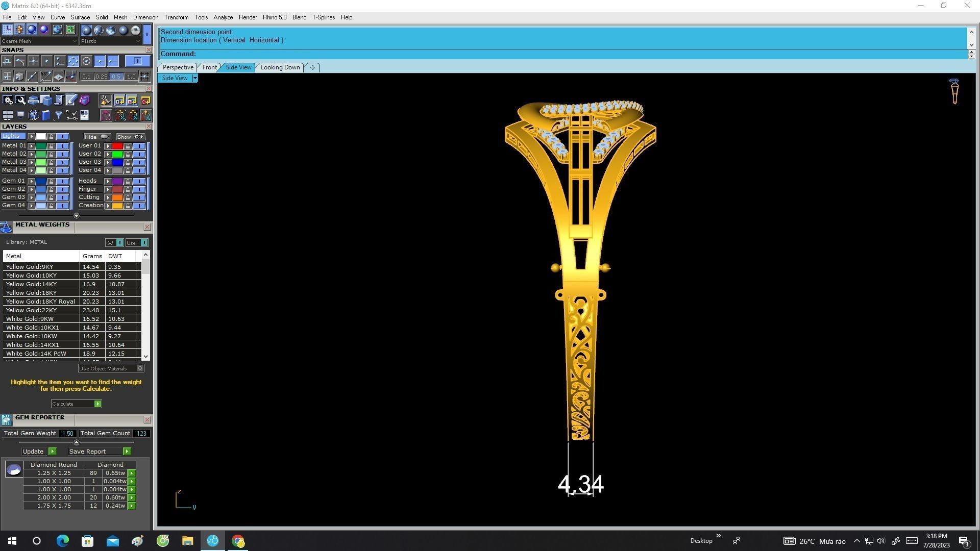Toggle visibility of User 03 layer
Screen dimensions: 980x551
pos(139,162)
